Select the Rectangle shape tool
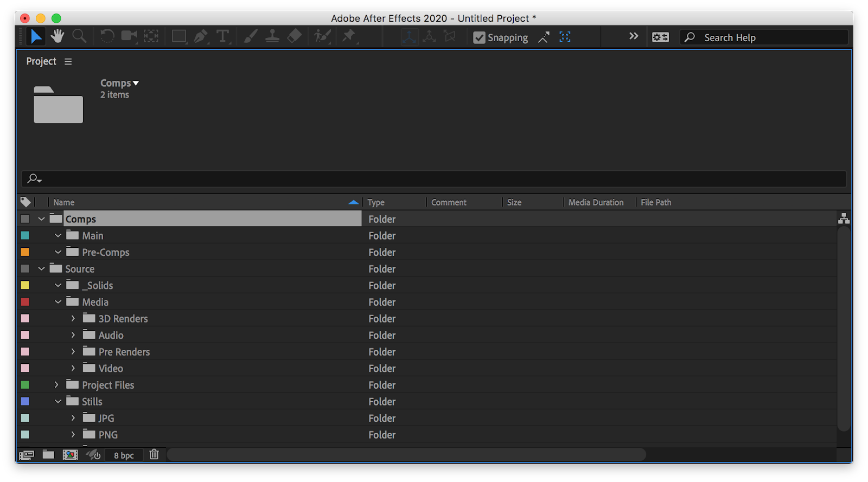The width and height of the screenshot is (868, 482). [179, 36]
